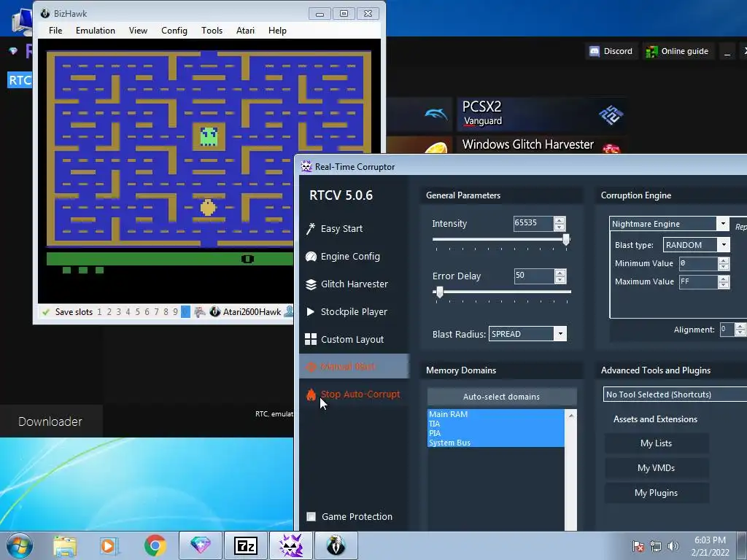Switch to BizHawk eagle icon on taskbar
Screen dimensions: 747x560
coord(336,545)
